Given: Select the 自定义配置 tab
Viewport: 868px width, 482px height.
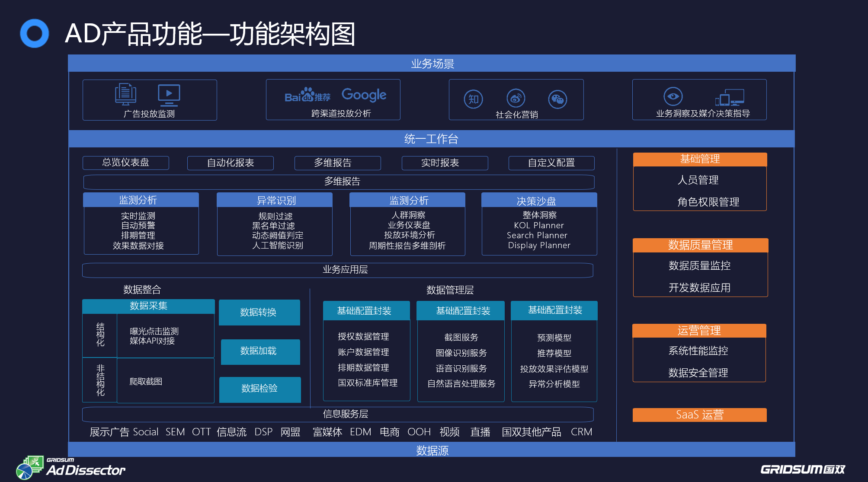Looking at the screenshot, I should [551, 163].
